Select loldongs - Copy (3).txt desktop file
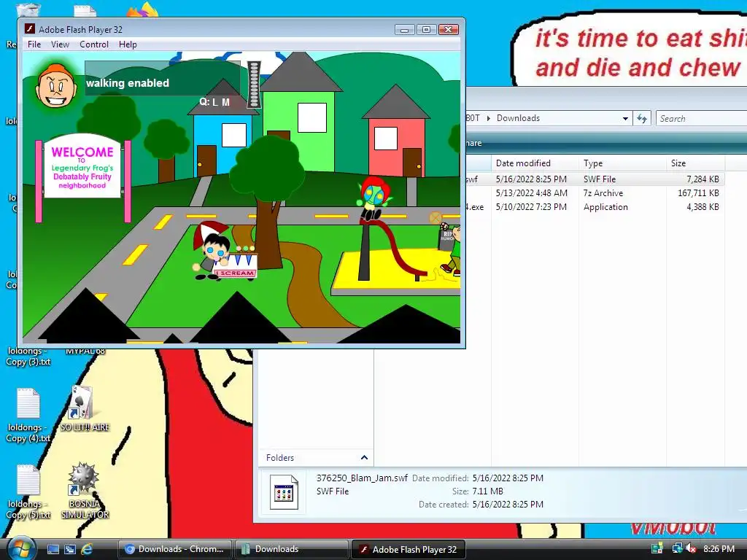This screenshot has width=747, height=560. (28, 357)
